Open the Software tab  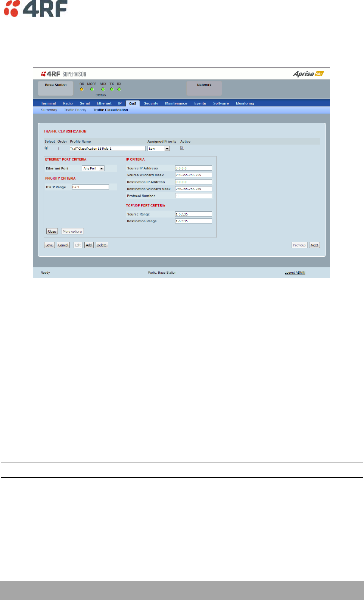point(221,103)
